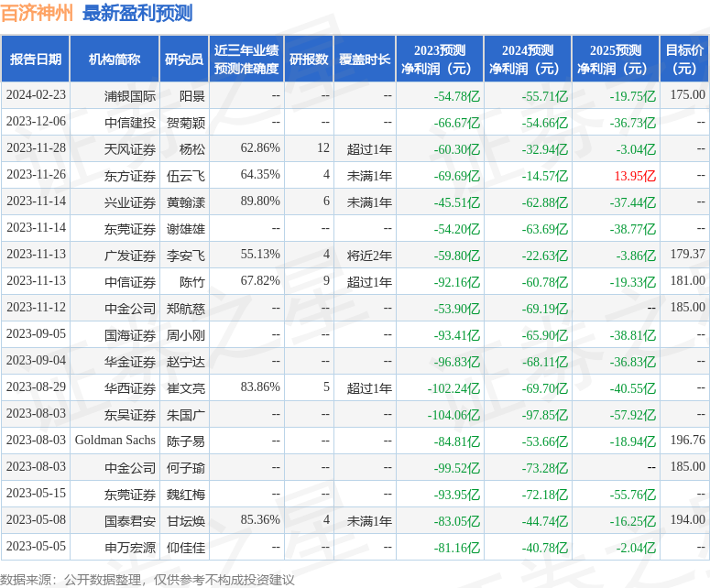Click the 2025 forecast -2.04亿

(636, 548)
